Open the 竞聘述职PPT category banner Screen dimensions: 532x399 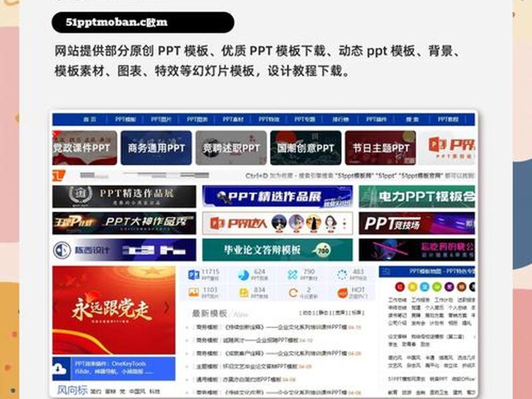(231, 148)
